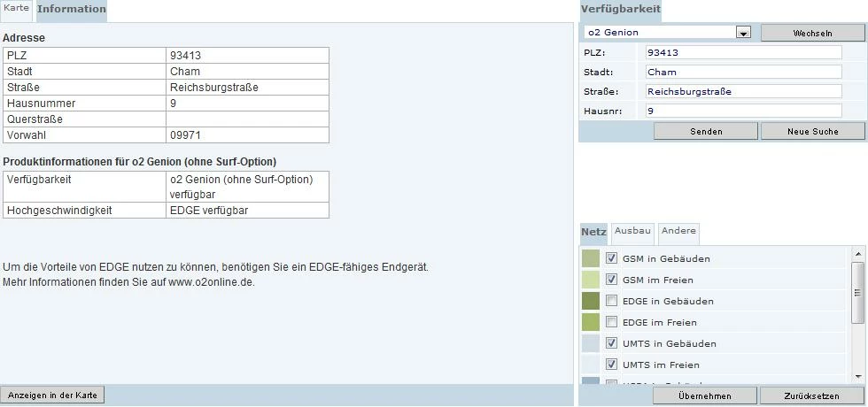Click the GSM im Freien color swatch

pos(591,280)
